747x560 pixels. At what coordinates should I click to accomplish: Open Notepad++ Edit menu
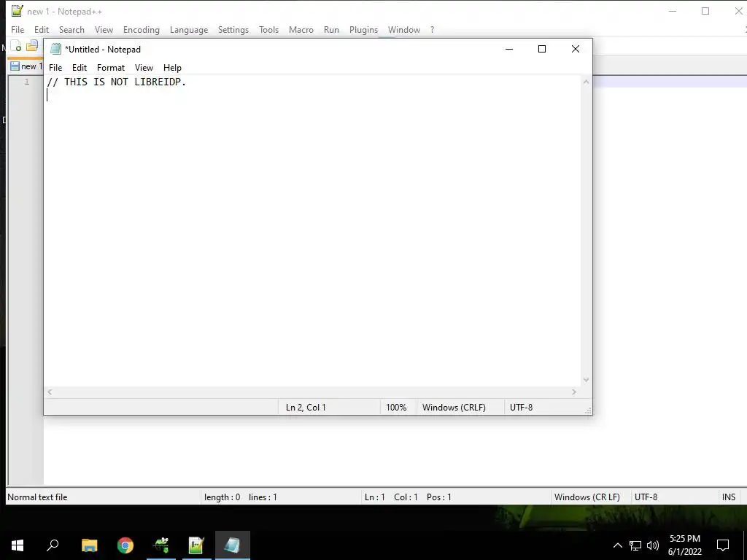(x=42, y=29)
